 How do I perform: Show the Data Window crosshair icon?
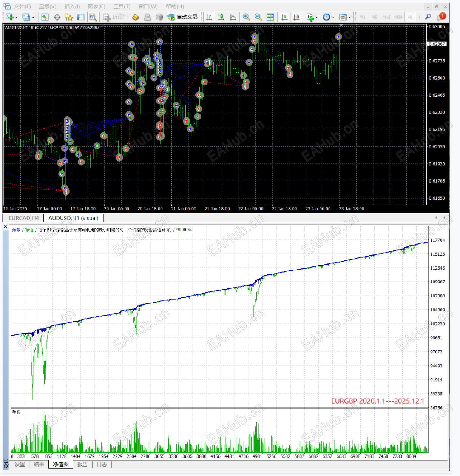(57, 17)
